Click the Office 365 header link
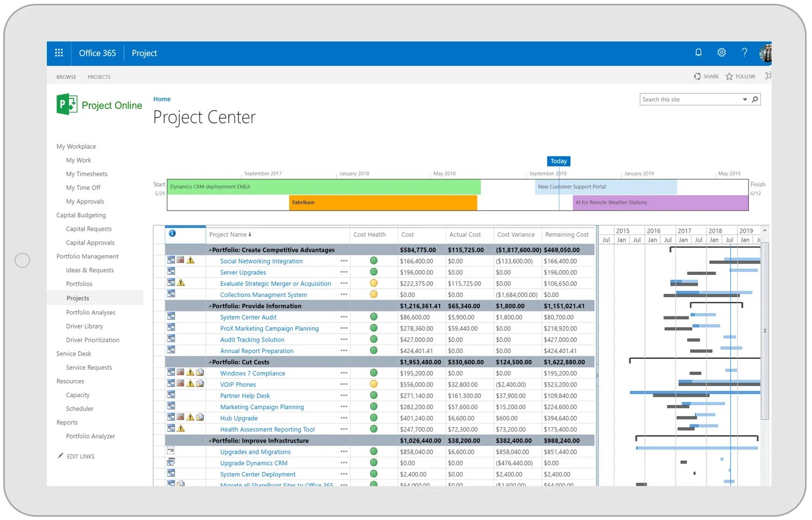812x520 pixels. tap(97, 53)
